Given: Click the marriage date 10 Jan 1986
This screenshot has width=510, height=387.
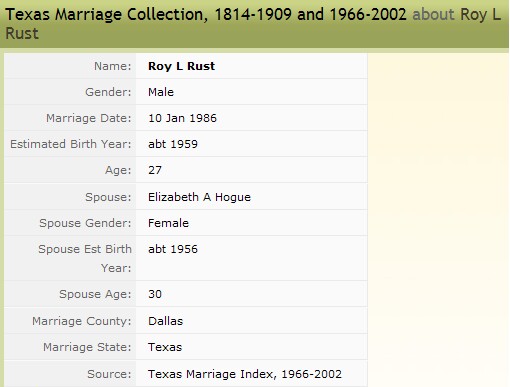Looking at the screenshot, I should point(182,118).
